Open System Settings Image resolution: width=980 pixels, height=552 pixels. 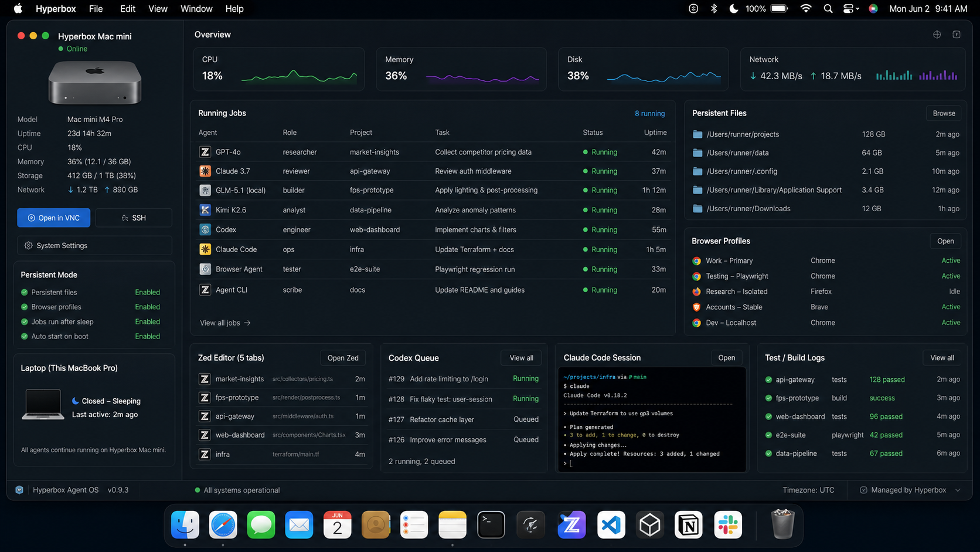pyautogui.click(x=94, y=246)
